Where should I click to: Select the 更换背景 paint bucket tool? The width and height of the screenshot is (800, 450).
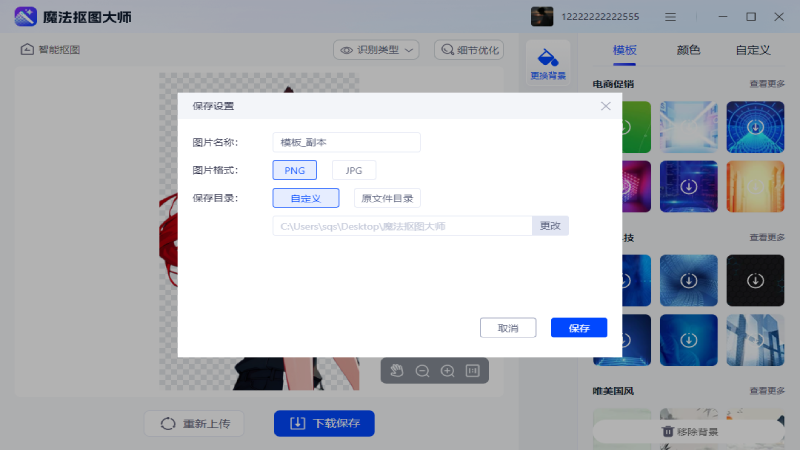click(548, 63)
